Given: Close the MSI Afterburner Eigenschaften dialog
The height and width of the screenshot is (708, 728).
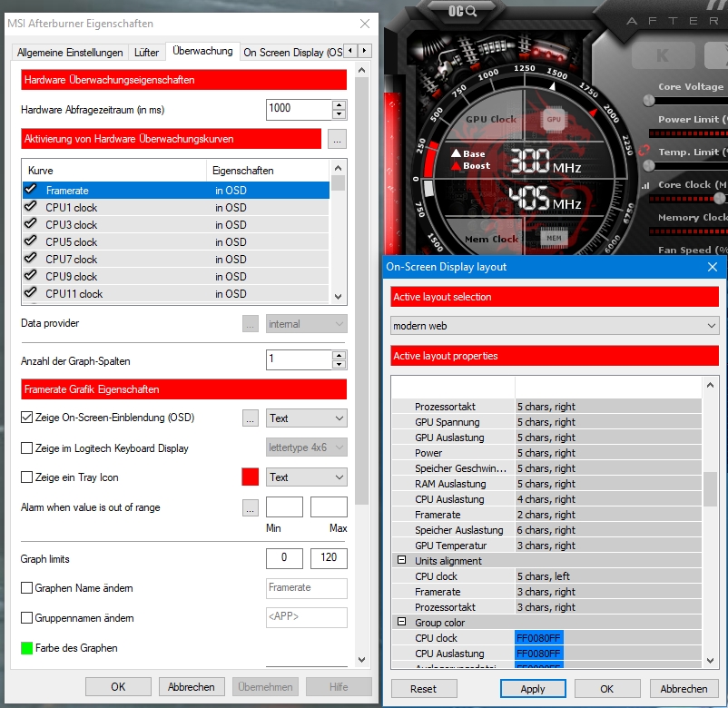Looking at the screenshot, I should [365, 24].
